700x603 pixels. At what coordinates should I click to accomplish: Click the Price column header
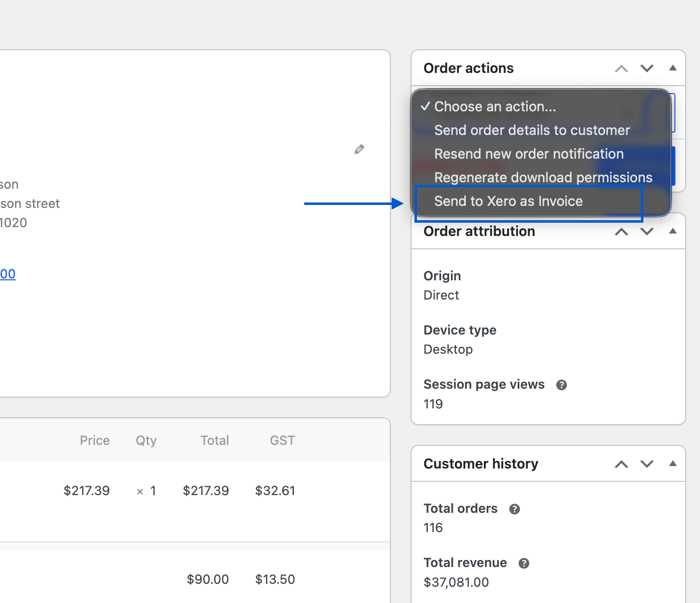click(95, 440)
